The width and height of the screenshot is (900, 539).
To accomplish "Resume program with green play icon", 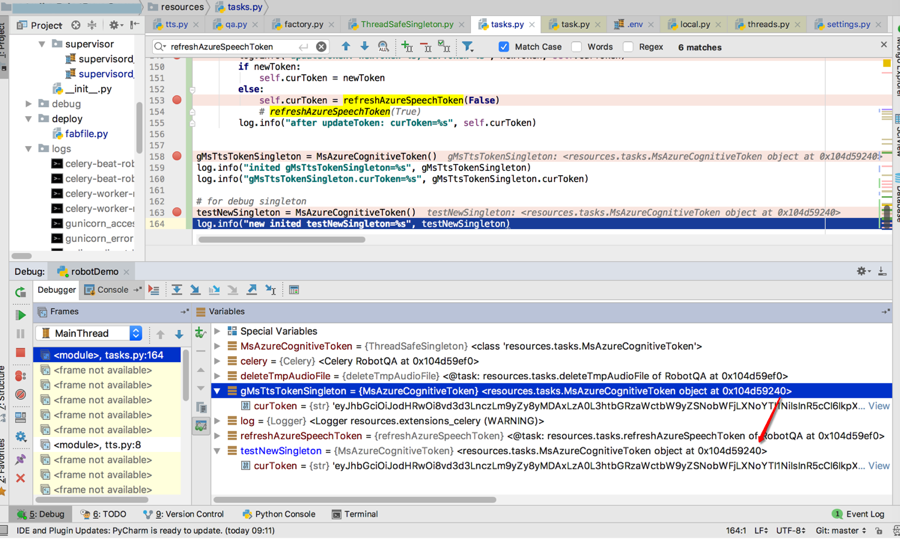I will click(20, 315).
